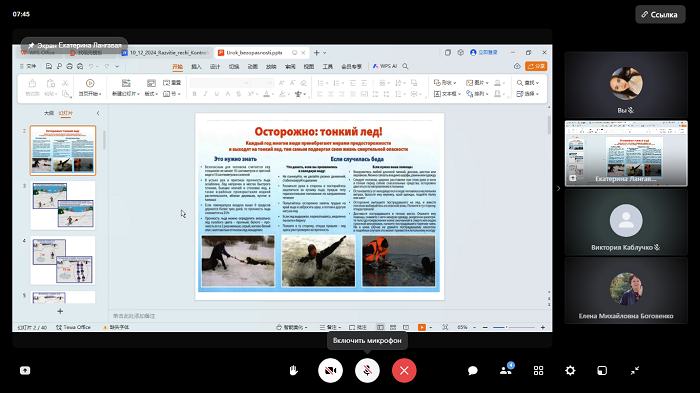700x393 pixels.
Task: Click the zoom in plus button
Action: click(x=543, y=327)
